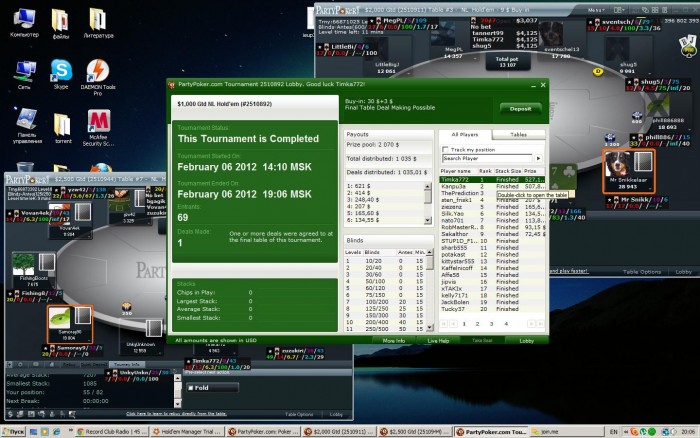
Task: Select the Tourney Info tab in Table #7
Action: point(127,364)
